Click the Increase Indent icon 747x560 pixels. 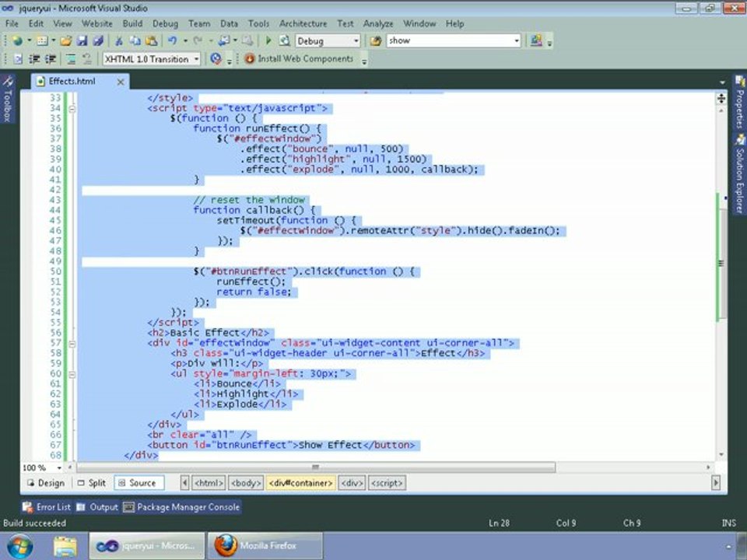point(51,59)
